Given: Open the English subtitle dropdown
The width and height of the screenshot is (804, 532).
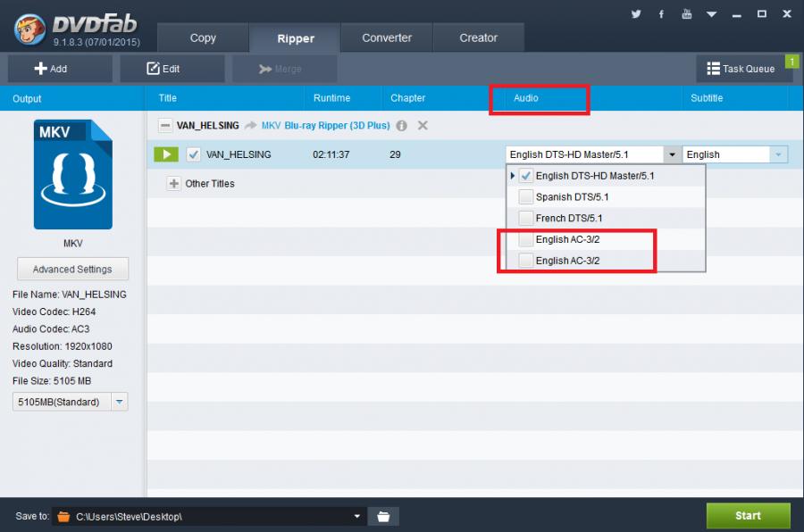Looking at the screenshot, I should point(778,154).
